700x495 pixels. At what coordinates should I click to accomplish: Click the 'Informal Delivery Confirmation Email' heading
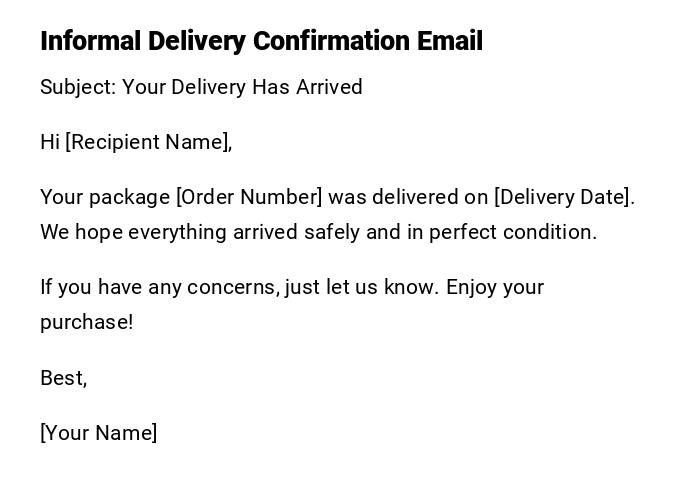(x=261, y=41)
